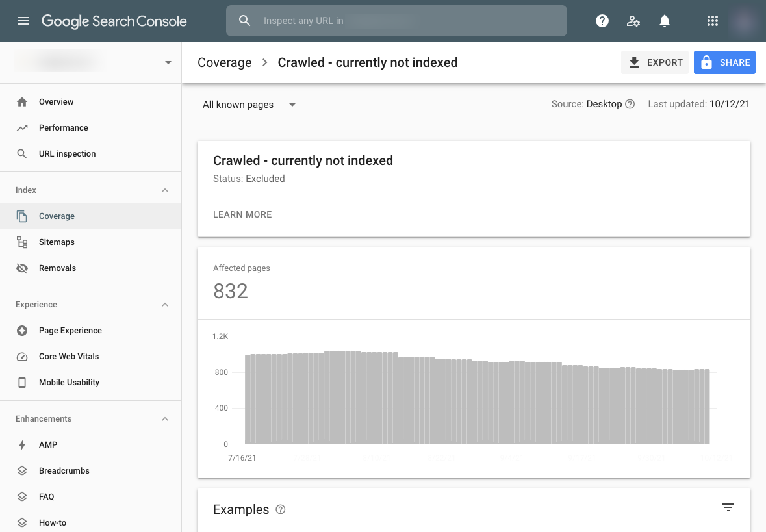Open the notifications bell
This screenshot has height=532, width=766.
(x=664, y=21)
